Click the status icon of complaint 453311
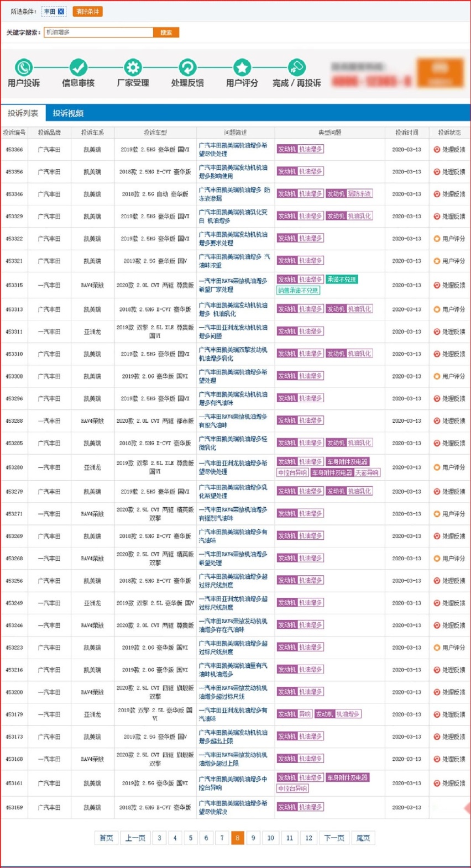Image resolution: width=471 pixels, height=868 pixels. tap(437, 332)
